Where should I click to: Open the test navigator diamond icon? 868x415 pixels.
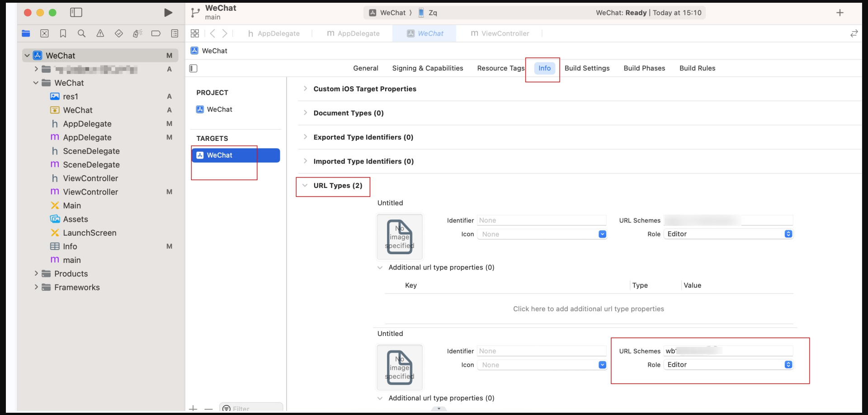pos(119,33)
